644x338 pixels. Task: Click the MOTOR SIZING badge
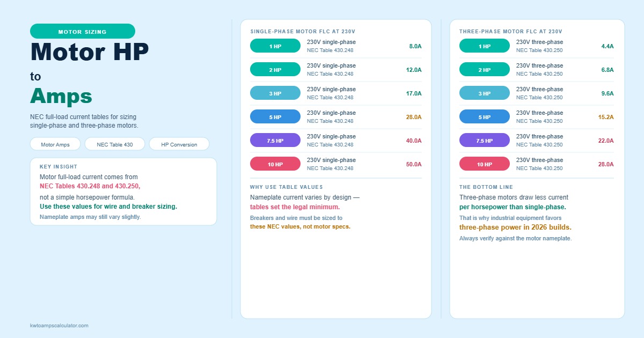83,31
